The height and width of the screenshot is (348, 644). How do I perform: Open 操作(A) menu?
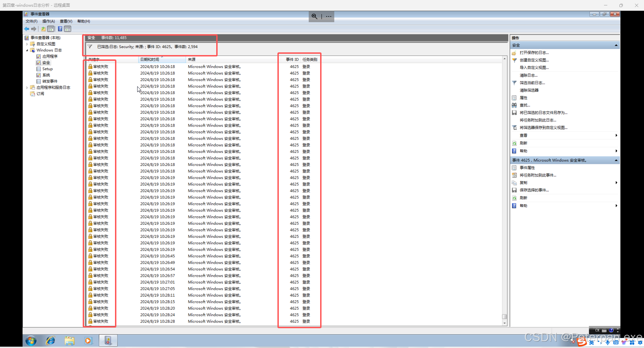[48, 21]
